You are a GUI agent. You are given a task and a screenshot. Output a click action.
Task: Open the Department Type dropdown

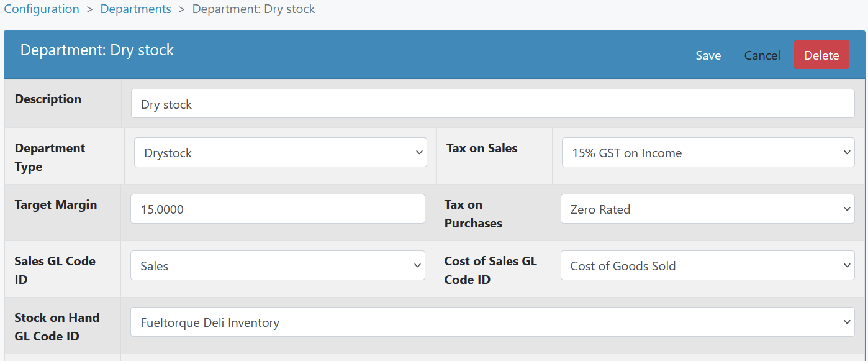(281, 152)
